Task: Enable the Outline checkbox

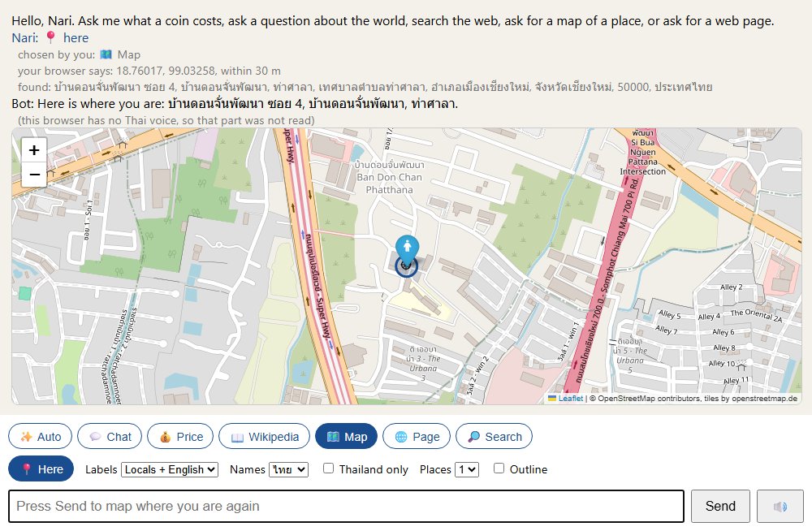Action: click(x=499, y=468)
